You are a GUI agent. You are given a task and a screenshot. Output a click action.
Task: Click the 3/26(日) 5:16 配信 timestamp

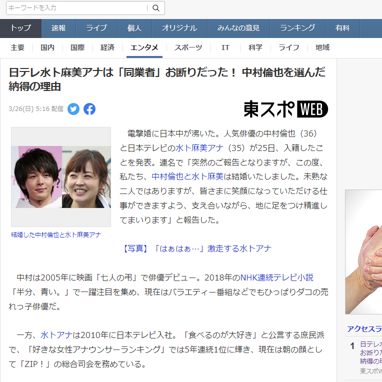point(36,109)
